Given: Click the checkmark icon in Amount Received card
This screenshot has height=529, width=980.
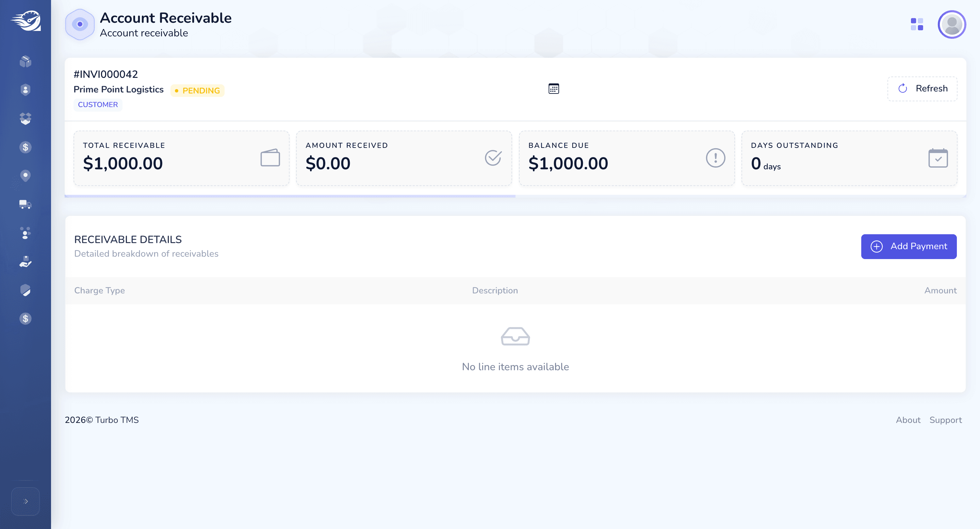Looking at the screenshot, I should tap(493, 158).
